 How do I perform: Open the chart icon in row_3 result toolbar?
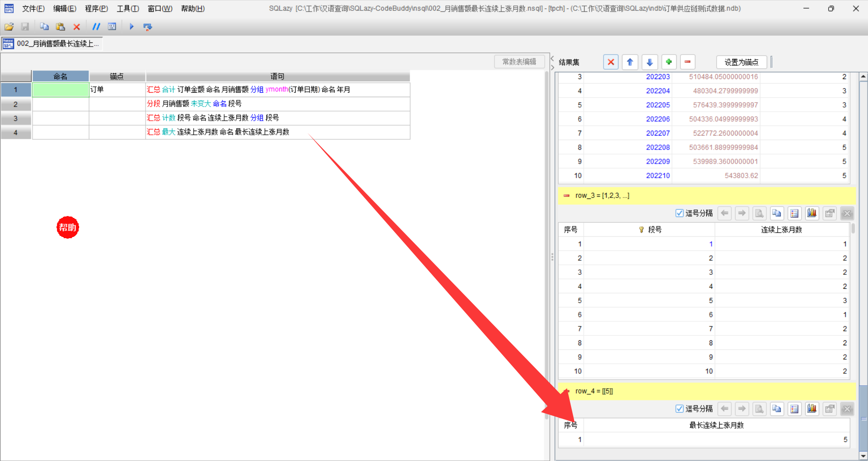click(812, 213)
